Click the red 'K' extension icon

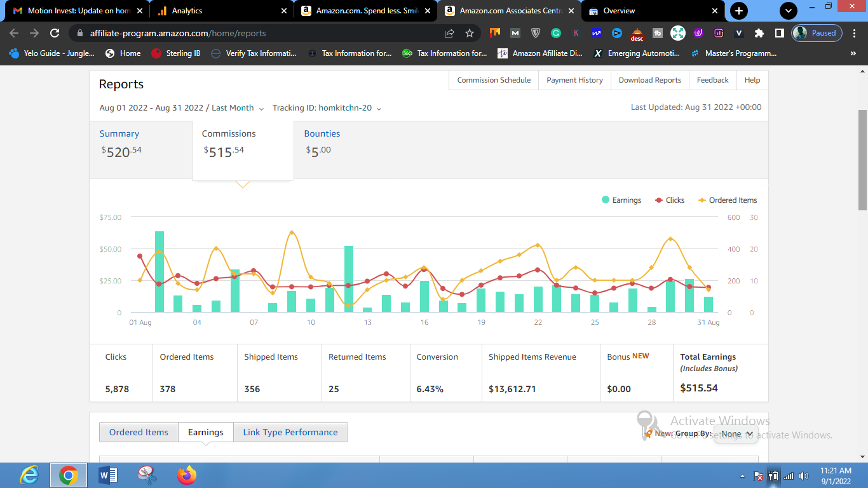(x=576, y=33)
